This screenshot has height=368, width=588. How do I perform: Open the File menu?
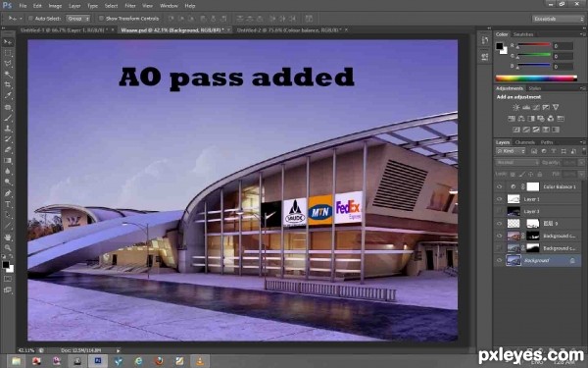(x=23, y=6)
